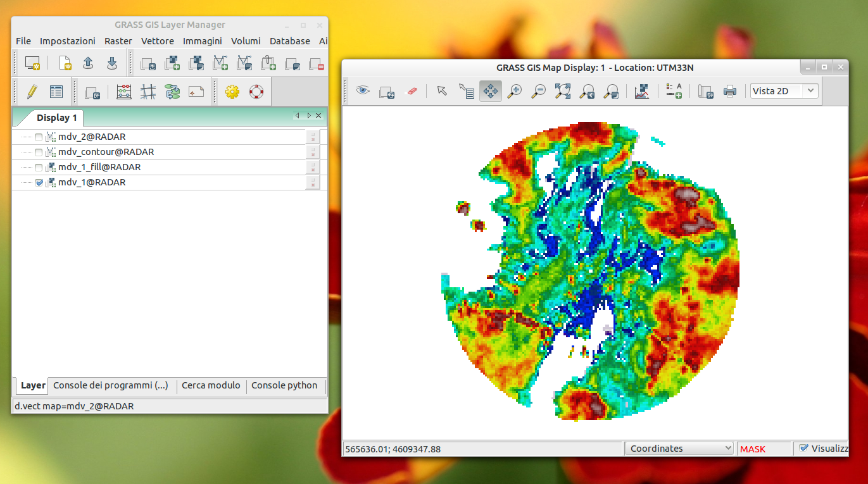Open an existing workspace file

pyautogui.click(x=89, y=63)
